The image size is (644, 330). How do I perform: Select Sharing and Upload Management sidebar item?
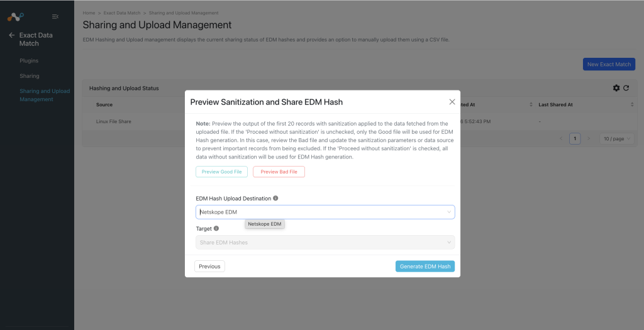click(x=45, y=95)
